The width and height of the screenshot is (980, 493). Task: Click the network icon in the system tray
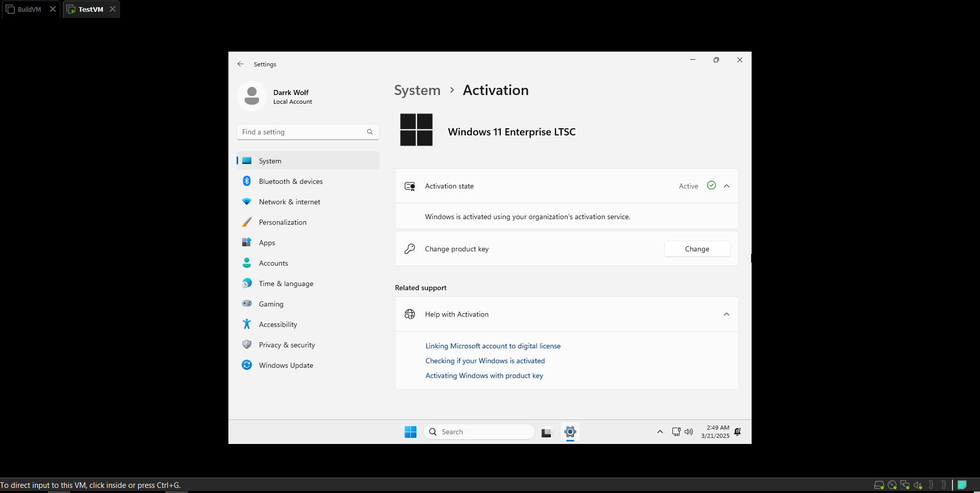(x=676, y=432)
